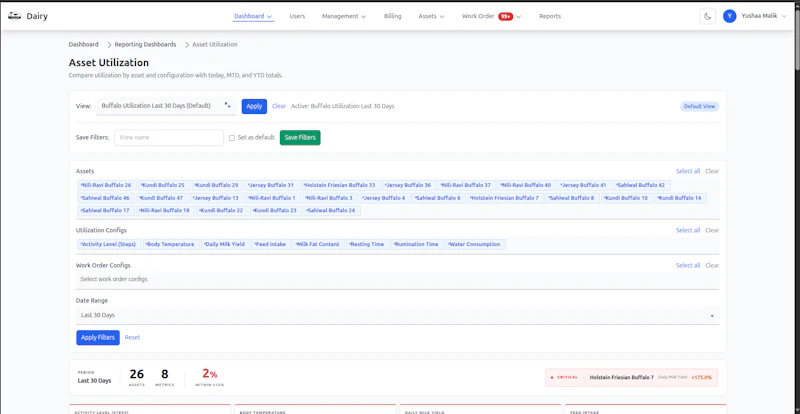800x414 pixels.
Task: Open the Date Range Last 30 Days dropdown
Action: 397,315
